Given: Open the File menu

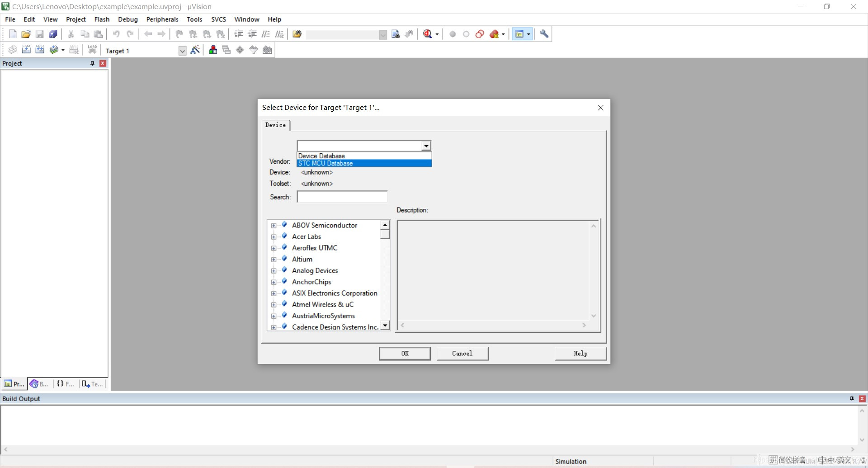Looking at the screenshot, I should (x=10, y=19).
